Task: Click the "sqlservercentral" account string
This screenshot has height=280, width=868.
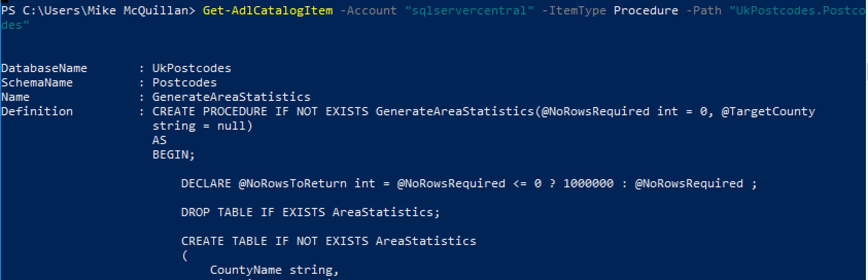Action: [x=469, y=10]
